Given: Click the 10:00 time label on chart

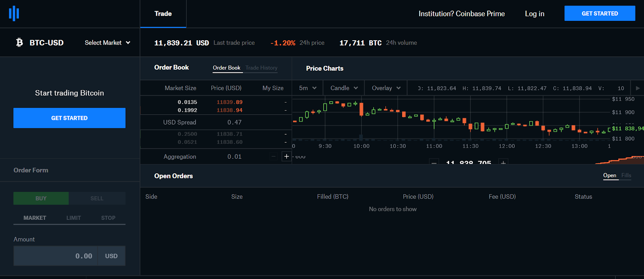Looking at the screenshot, I should tap(361, 146).
